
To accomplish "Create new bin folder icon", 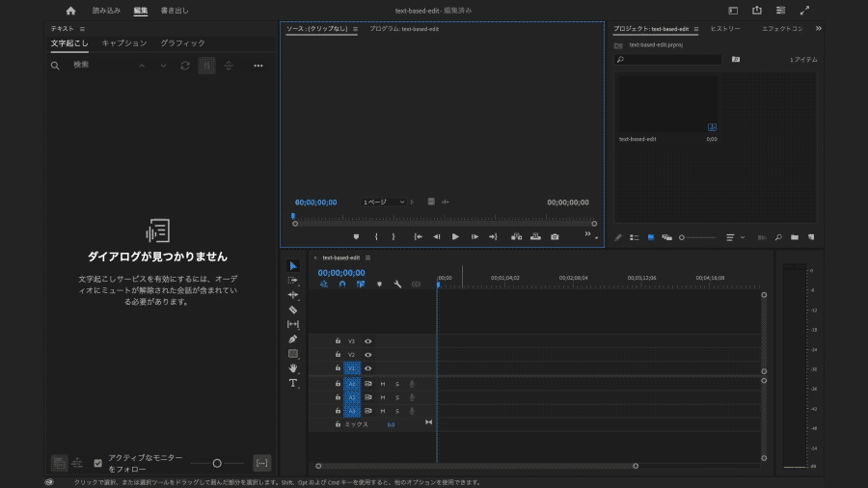I will coord(795,237).
